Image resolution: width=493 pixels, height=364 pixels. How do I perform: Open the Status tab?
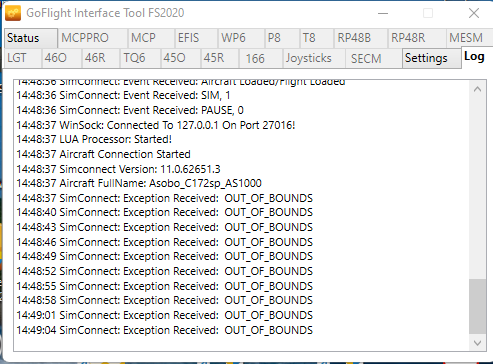tap(30, 38)
